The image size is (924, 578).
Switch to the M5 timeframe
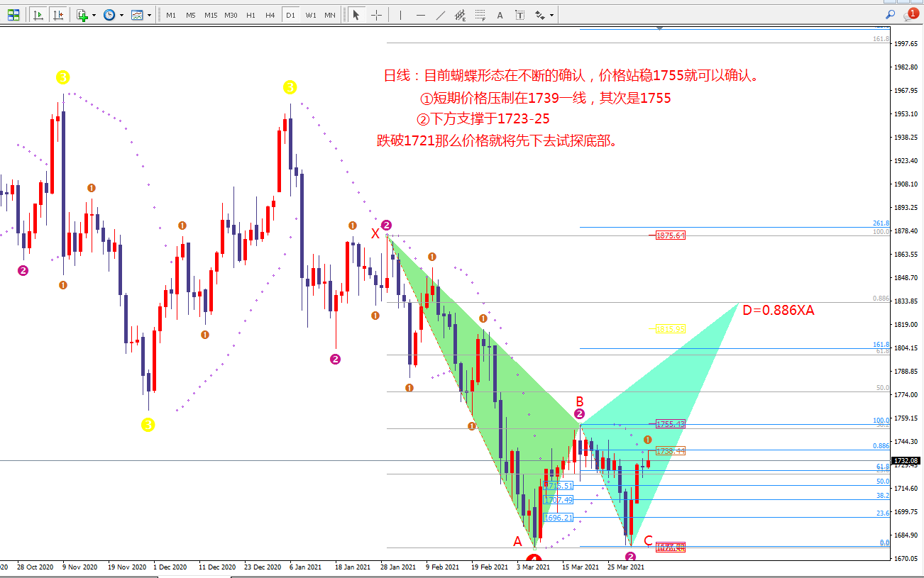190,14
